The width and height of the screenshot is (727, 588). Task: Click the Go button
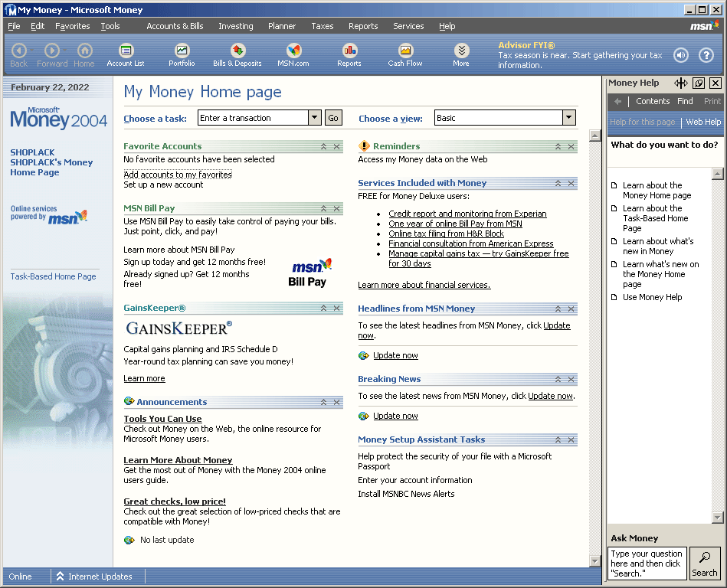tap(333, 118)
